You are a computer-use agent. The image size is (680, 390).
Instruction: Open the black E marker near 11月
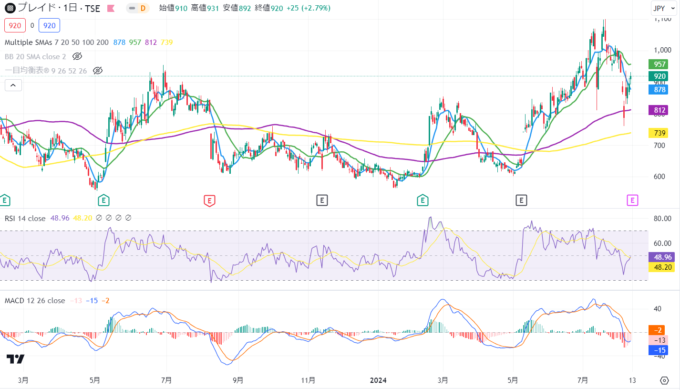click(x=322, y=200)
